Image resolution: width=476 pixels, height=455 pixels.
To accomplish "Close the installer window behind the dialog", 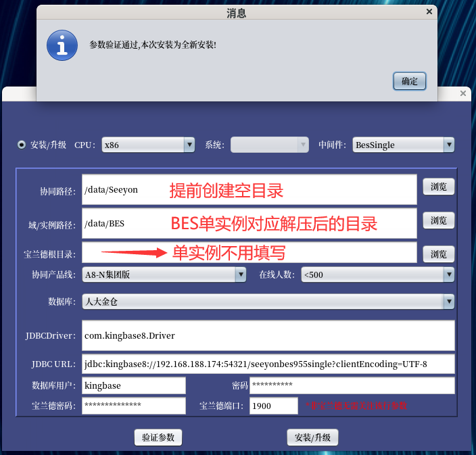I will click(463, 93).
